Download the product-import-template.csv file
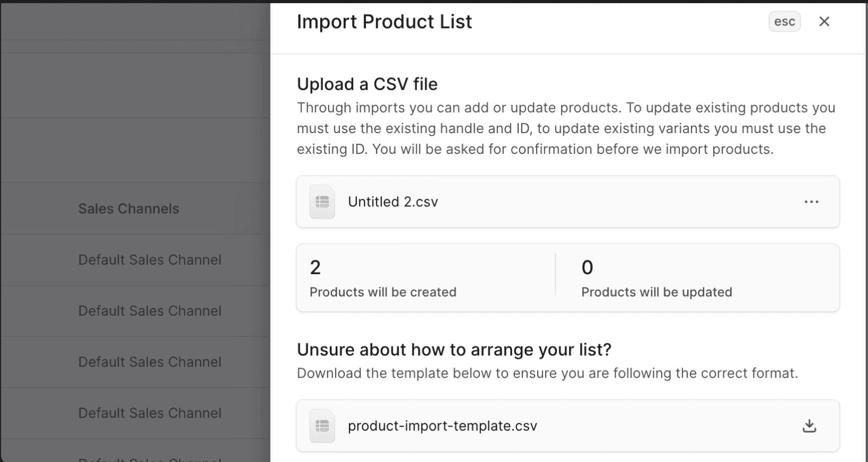This screenshot has width=868, height=462. click(x=809, y=425)
